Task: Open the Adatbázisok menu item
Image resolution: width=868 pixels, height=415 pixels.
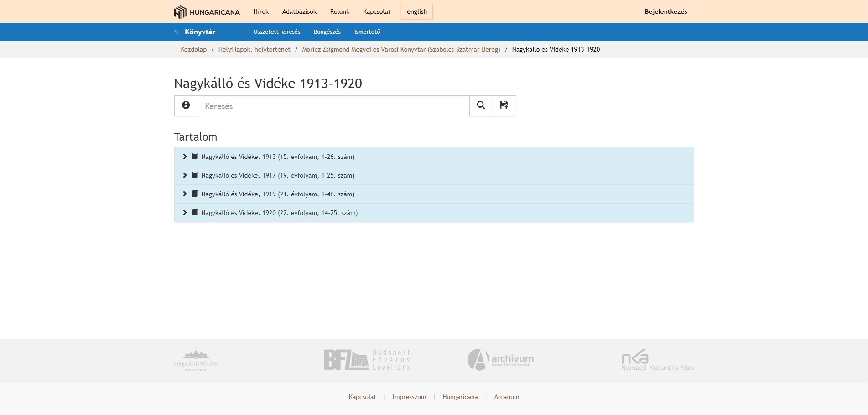Action: point(299,12)
